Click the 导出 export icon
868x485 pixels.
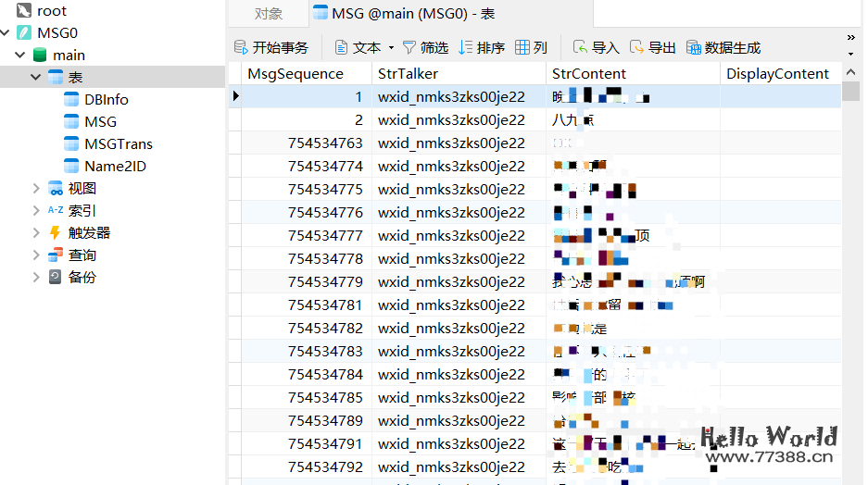636,47
